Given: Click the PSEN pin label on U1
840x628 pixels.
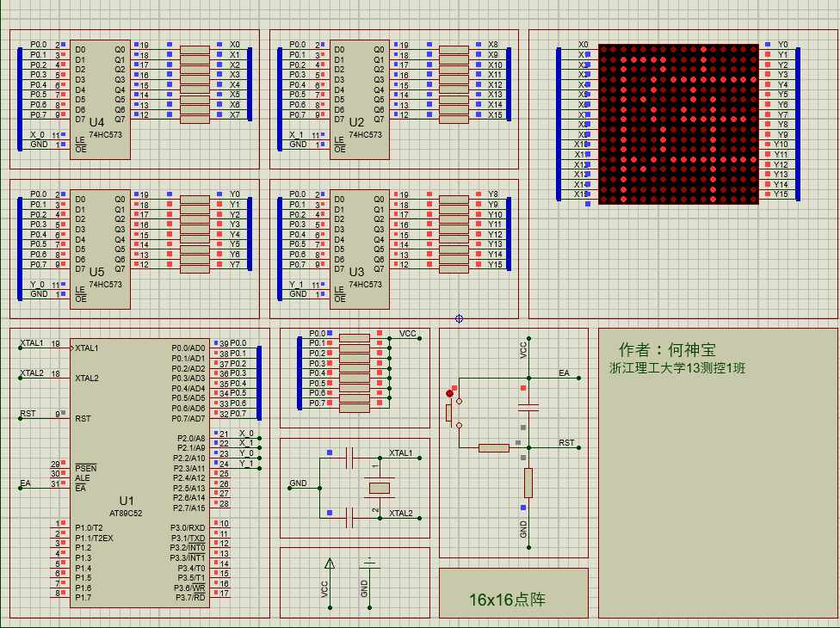Looking at the screenshot, I should [x=86, y=468].
